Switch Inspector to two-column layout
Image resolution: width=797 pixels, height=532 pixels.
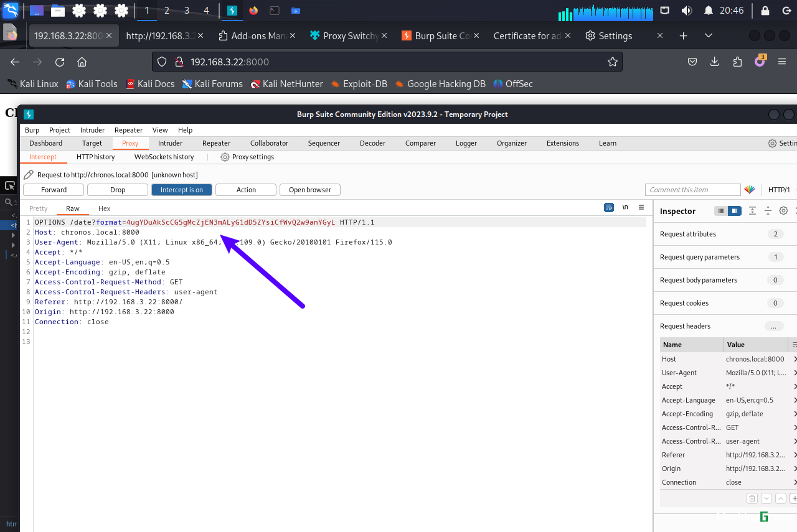point(735,211)
